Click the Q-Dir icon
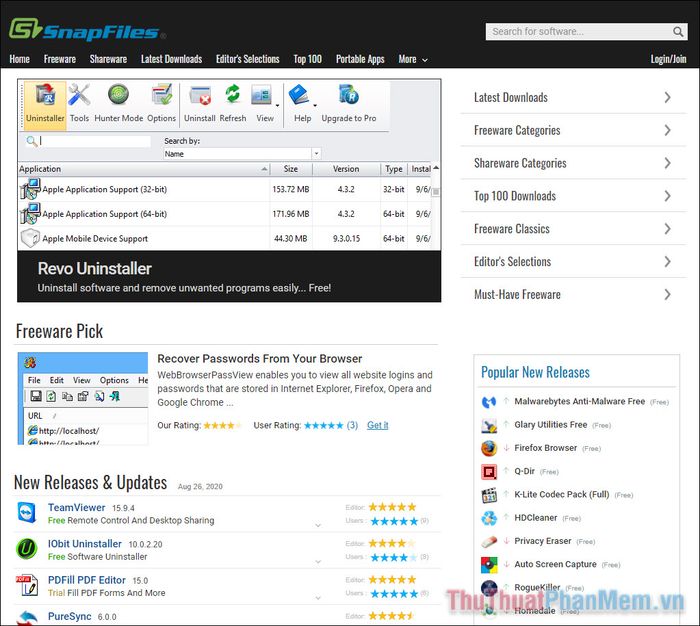This screenshot has height=626, width=700. (x=489, y=472)
